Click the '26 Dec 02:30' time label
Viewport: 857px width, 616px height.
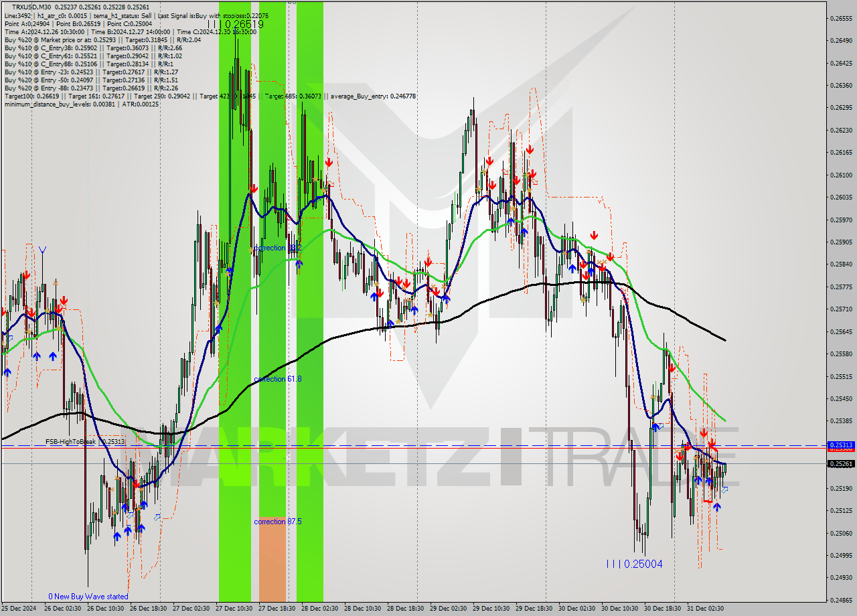(x=63, y=609)
